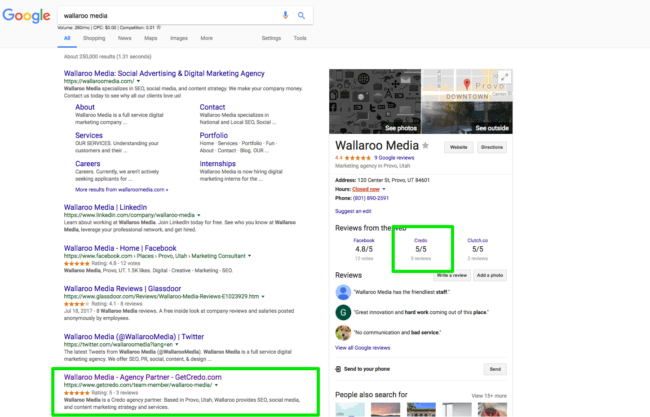
Task: Click the phone number (801) 890-2591
Action: tap(371, 198)
